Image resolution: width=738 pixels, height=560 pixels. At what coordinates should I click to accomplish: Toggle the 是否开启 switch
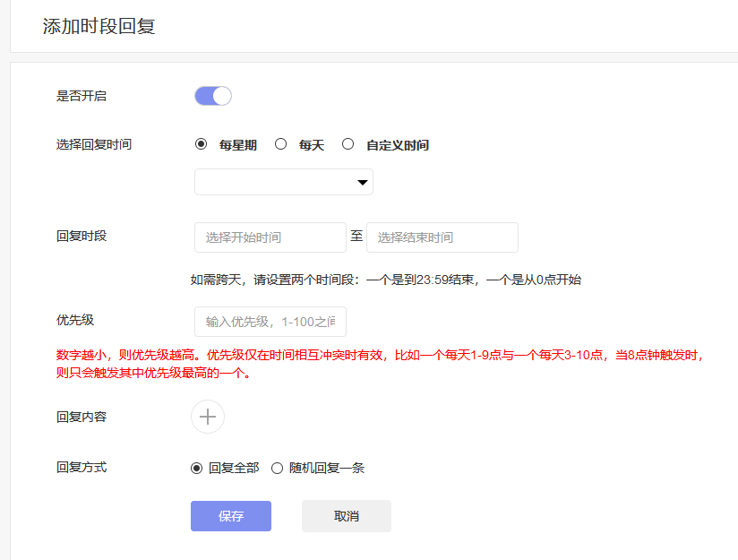[213, 96]
